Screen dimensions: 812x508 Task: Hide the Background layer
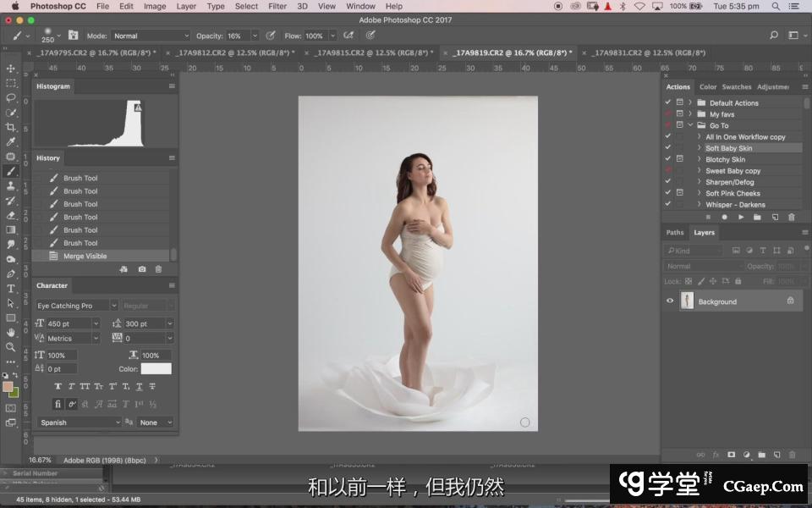[670, 301]
